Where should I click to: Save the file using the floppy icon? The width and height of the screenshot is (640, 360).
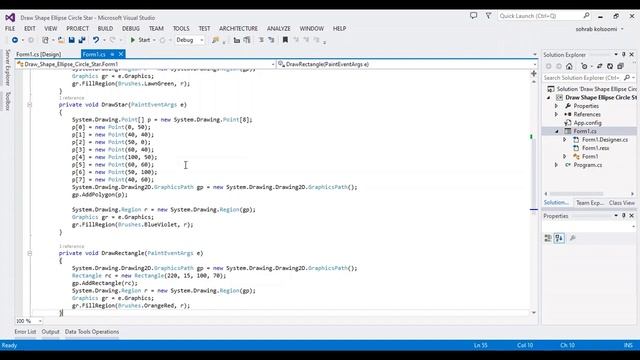[71, 40]
